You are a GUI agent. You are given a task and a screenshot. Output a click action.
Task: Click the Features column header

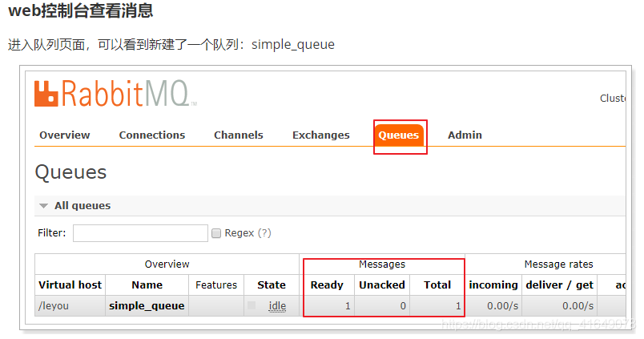[216, 285]
